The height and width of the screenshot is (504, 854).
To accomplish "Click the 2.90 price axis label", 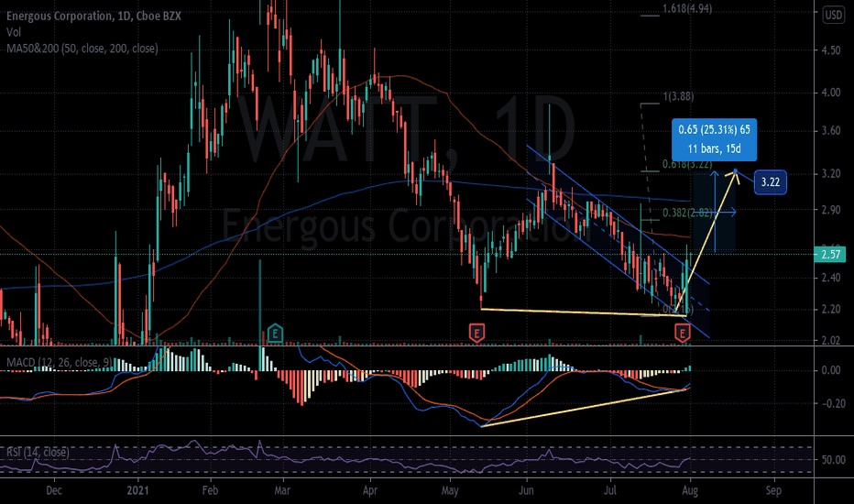I will (831, 210).
